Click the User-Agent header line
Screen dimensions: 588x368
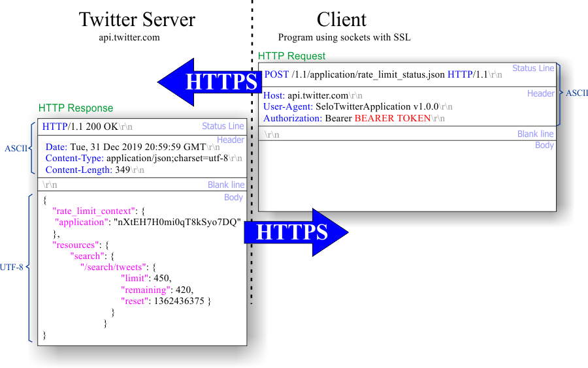click(x=358, y=107)
